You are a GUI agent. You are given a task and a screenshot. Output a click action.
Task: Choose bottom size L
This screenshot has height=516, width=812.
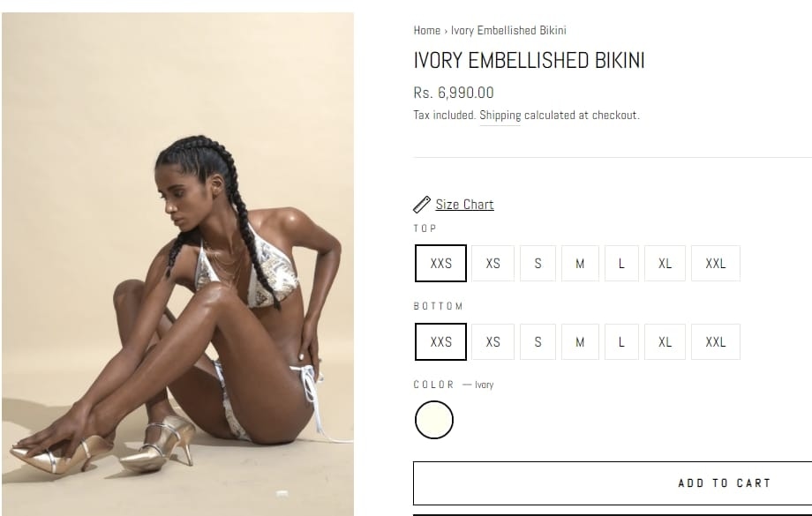tap(621, 342)
